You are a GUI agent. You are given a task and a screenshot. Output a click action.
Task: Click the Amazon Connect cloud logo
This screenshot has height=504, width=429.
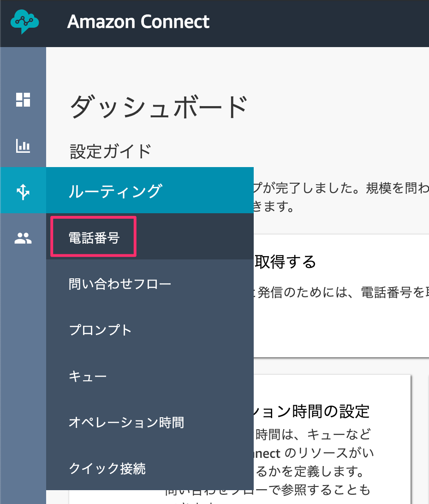(24, 22)
